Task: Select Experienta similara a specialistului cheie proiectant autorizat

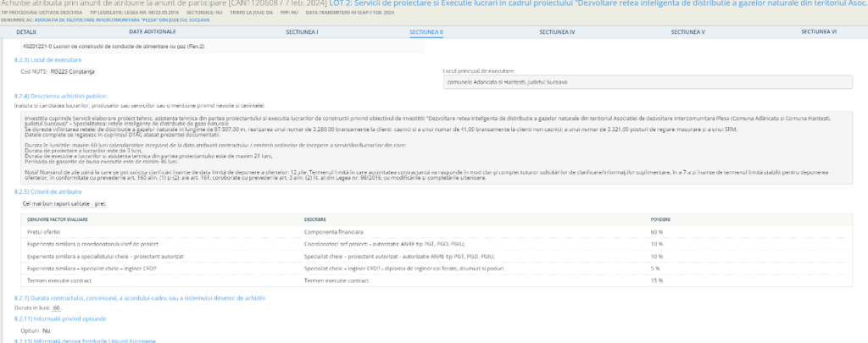Action: pyautogui.click(x=105, y=256)
